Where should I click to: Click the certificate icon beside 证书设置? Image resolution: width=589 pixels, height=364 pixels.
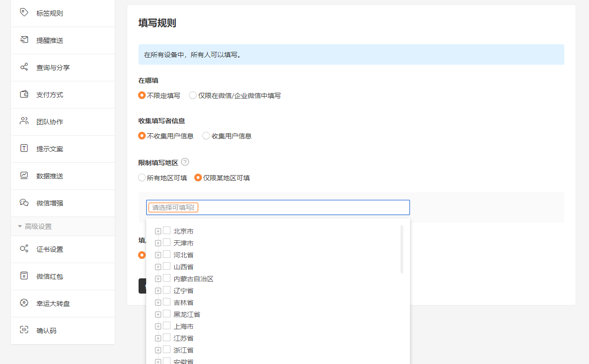tap(24, 249)
